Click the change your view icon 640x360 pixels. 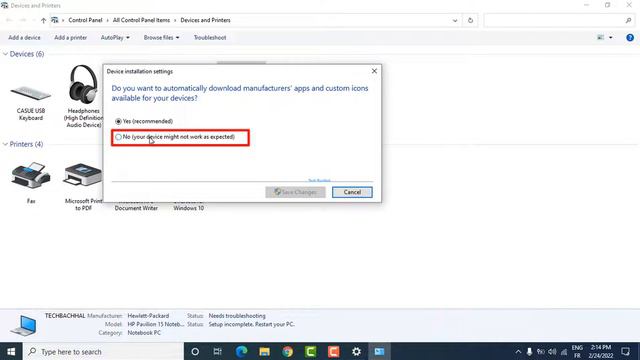pos(600,38)
